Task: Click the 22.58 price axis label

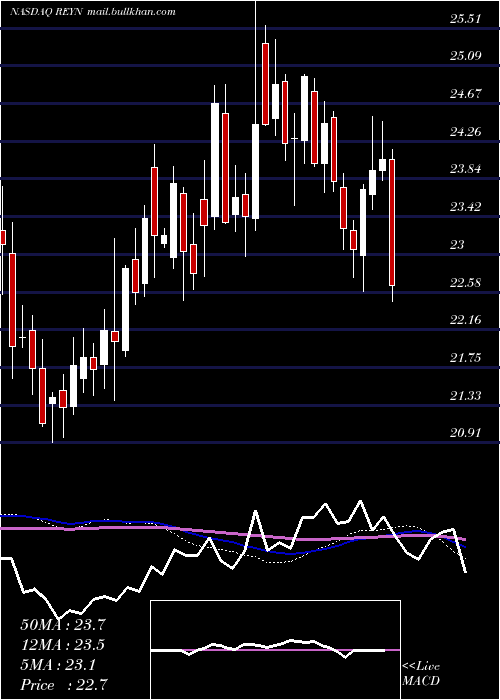Action: 466,283
